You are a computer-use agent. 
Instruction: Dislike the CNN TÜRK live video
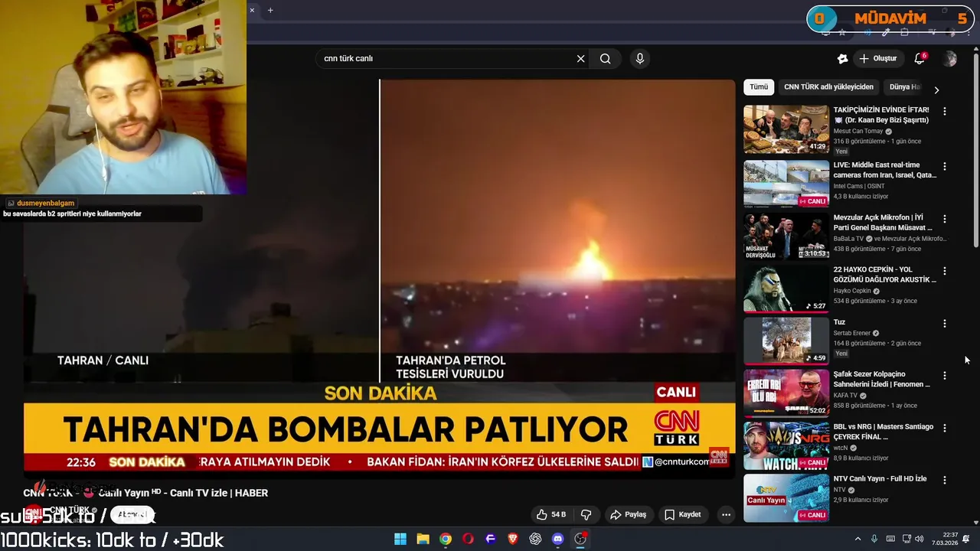pos(586,514)
